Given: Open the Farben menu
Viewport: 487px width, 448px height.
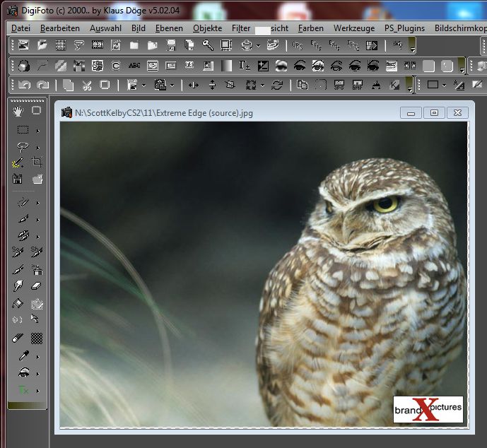Looking at the screenshot, I should pos(310,28).
